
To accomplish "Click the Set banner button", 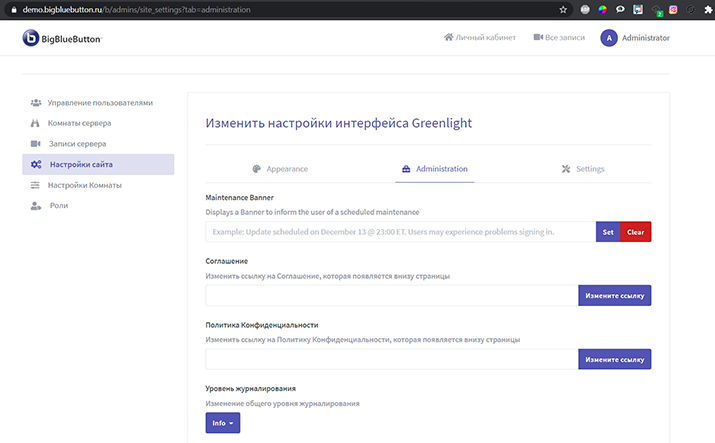I will click(608, 232).
